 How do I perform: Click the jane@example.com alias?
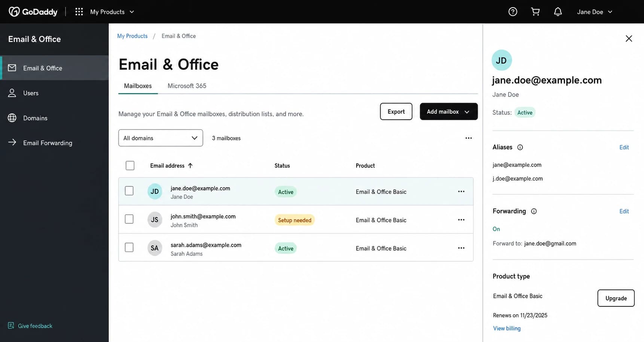(517, 165)
